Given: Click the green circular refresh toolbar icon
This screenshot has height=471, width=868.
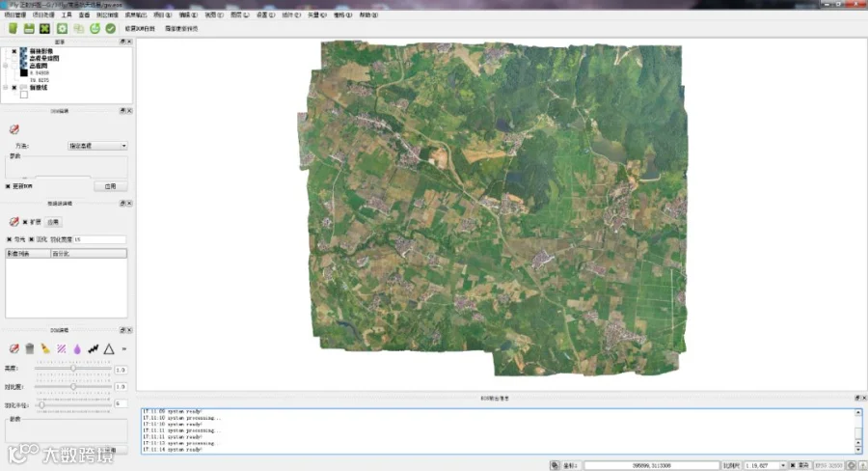Looking at the screenshot, I should [x=95, y=28].
